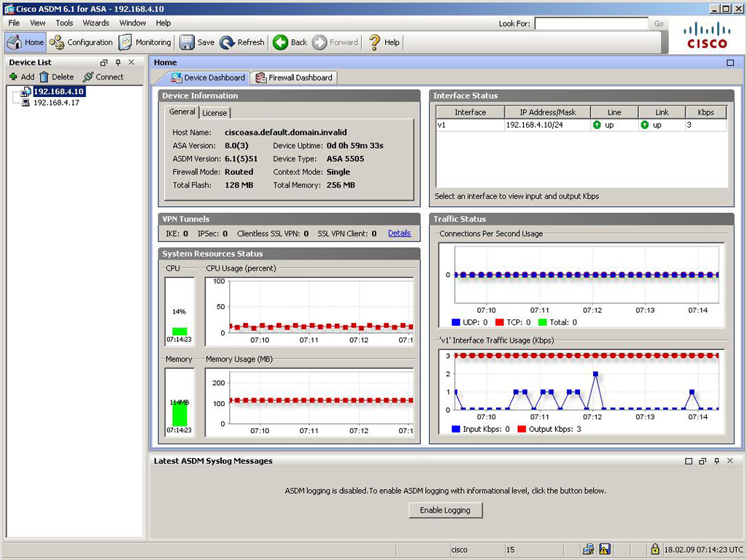Viewport: 747px width, 560px height.
Task: Click the Device Dashboard tab icon
Action: (177, 77)
